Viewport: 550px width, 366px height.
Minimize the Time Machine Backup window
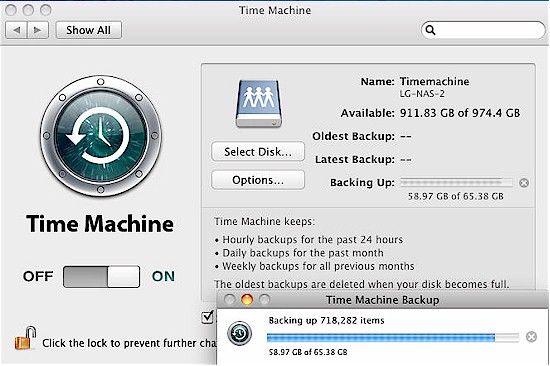(x=247, y=300)
